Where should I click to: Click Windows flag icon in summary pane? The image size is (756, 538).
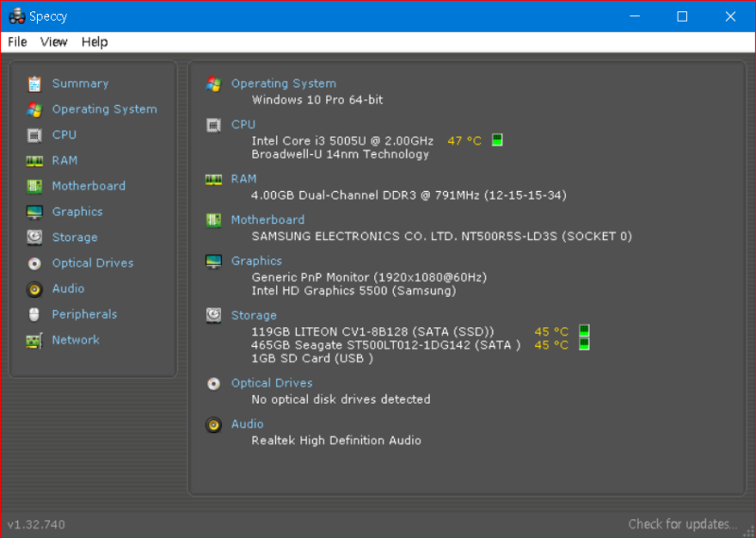pyautogui.click(x=214, y=84)
